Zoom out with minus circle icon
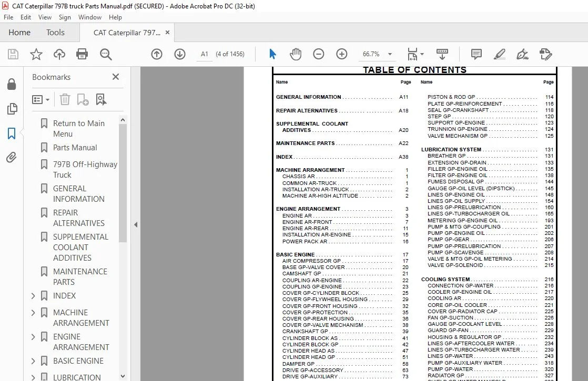 pos(318,54)
